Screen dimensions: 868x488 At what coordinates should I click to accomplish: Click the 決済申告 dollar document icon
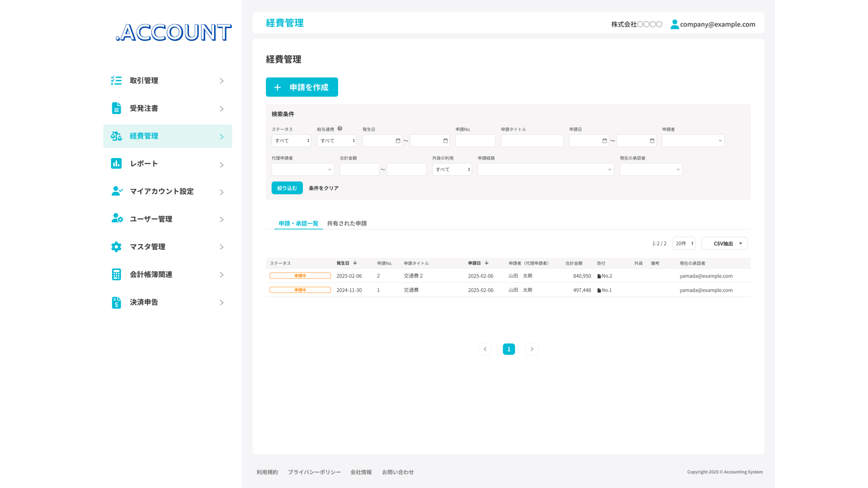pos(116,302)
